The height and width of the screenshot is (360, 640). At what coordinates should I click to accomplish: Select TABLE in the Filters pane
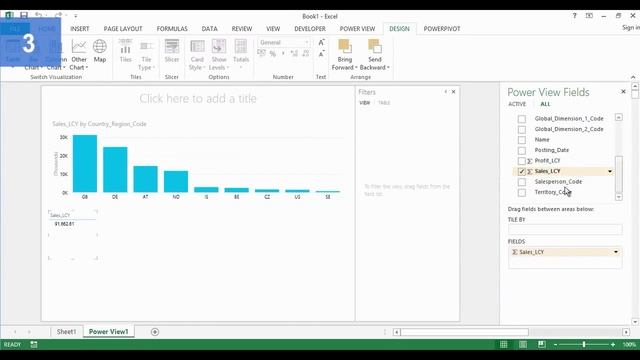[x=384, y=103]
